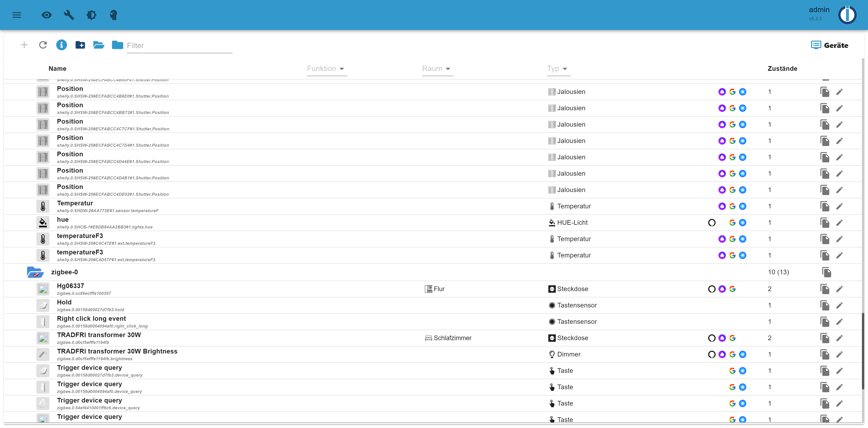The image size is (868, 428).
Task: Click the blue info icon
Action: coord(61,45)
